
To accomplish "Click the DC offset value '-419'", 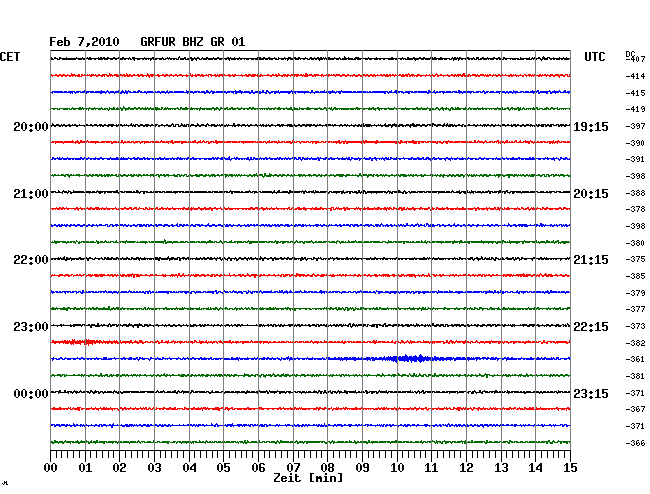I will tap(635, 109).
